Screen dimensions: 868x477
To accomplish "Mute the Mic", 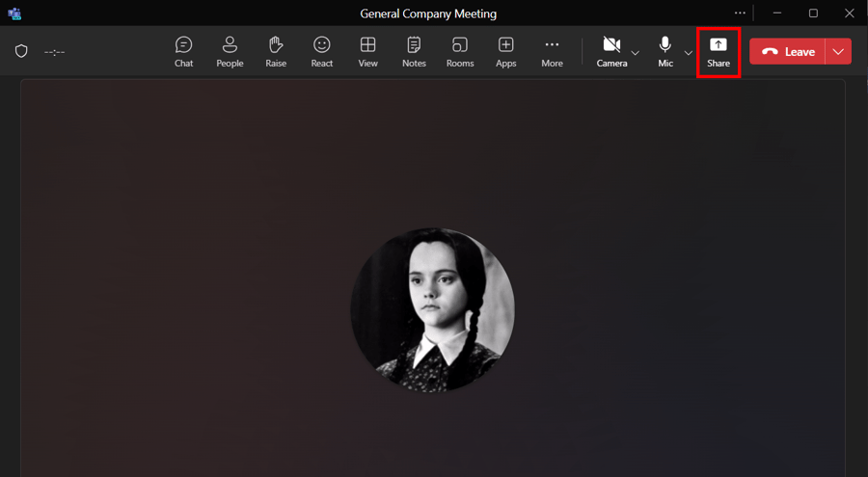I will (665, 52).
